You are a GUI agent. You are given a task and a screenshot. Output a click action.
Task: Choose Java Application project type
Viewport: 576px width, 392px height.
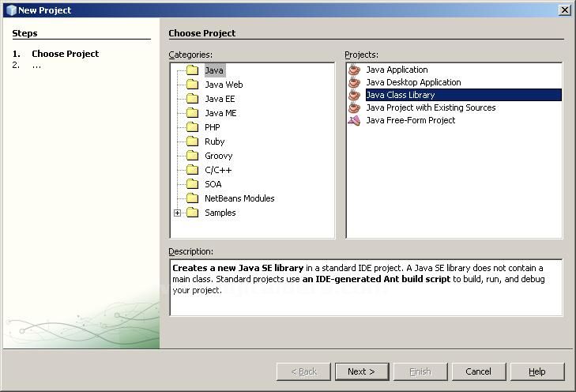397,70
